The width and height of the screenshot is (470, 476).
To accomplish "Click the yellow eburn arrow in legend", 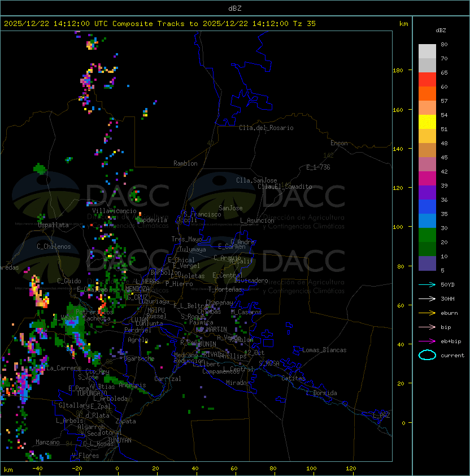I will (427, 313).
